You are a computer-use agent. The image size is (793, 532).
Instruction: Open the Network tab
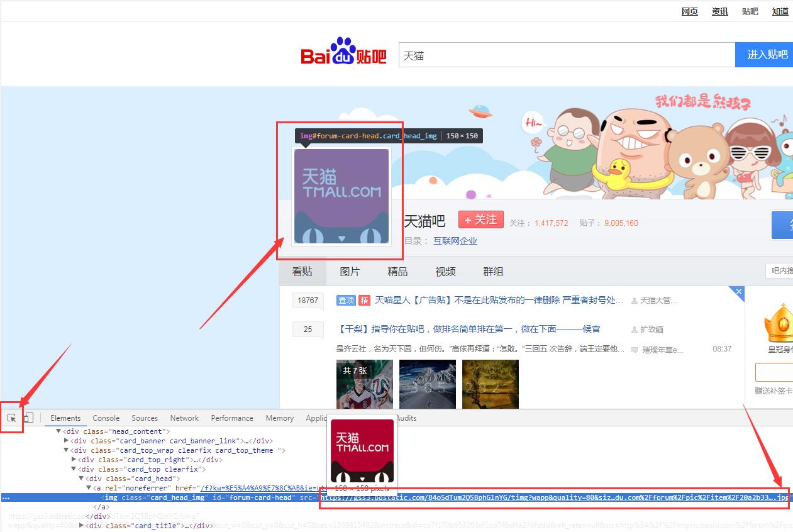coord(184,418)
